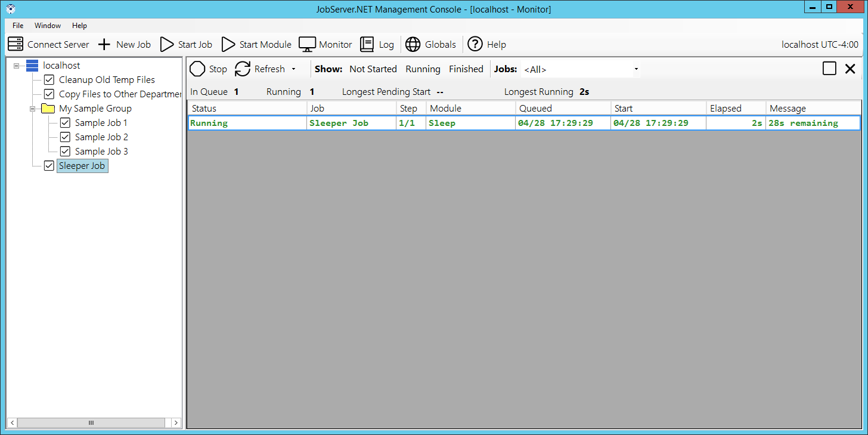Open the Log book icon
The image size is (868, 435).
coord(367,44)
